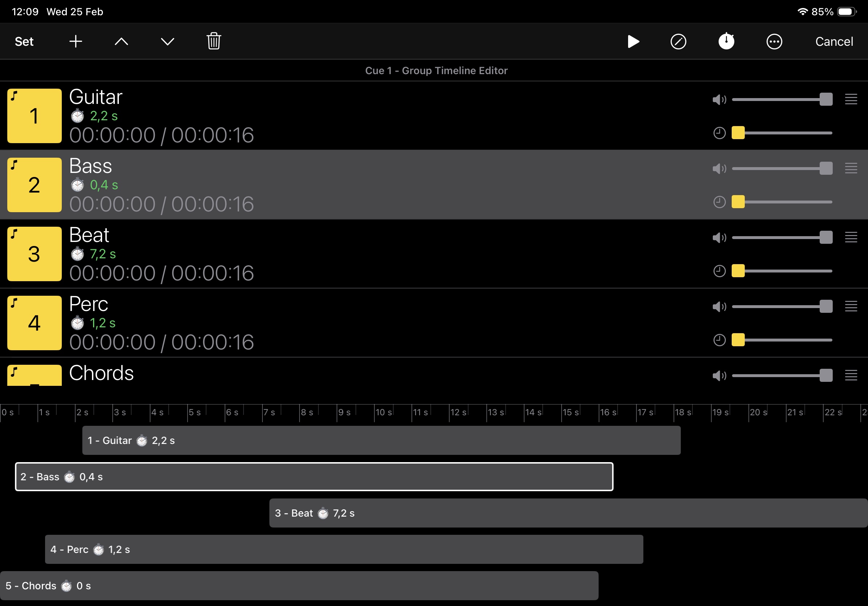Move selected cue down with chevron

click(x=168, y=41)
